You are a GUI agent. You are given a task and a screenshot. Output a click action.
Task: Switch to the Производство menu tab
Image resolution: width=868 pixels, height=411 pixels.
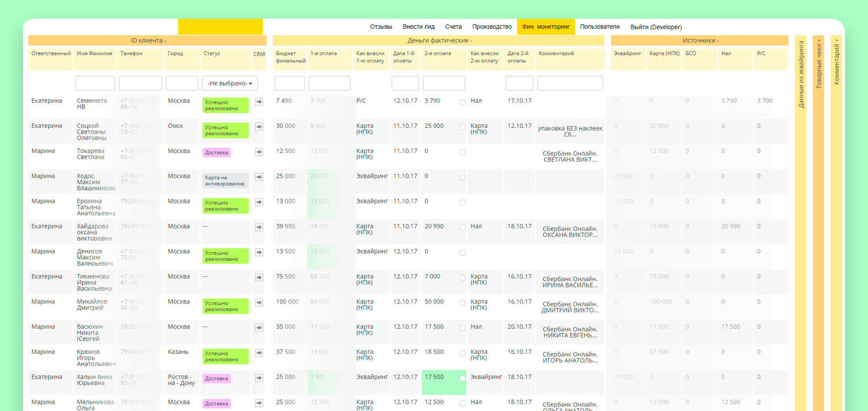pyautogui.click(x=492, y=26)
